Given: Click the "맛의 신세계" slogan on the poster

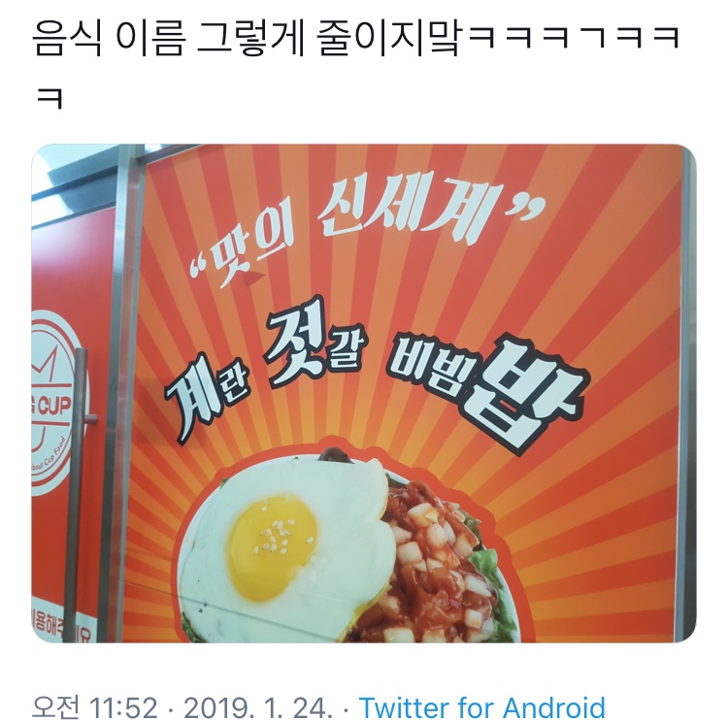Looking at the screenshot, I should point(367,226).
